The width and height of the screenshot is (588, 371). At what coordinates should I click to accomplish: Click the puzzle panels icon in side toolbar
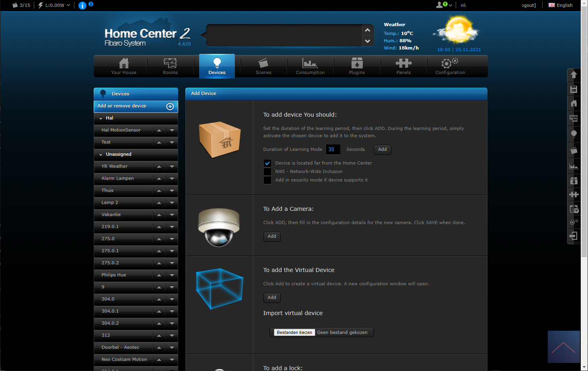[574, 195]
